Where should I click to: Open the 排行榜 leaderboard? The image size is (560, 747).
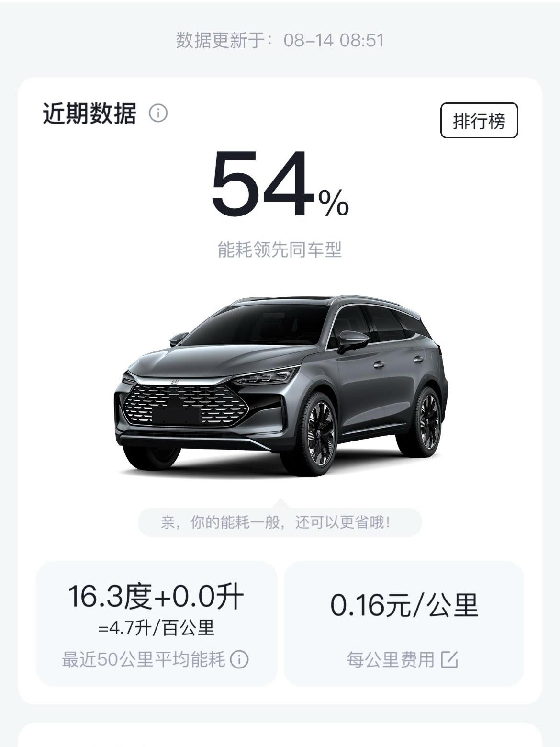[479, 121]
